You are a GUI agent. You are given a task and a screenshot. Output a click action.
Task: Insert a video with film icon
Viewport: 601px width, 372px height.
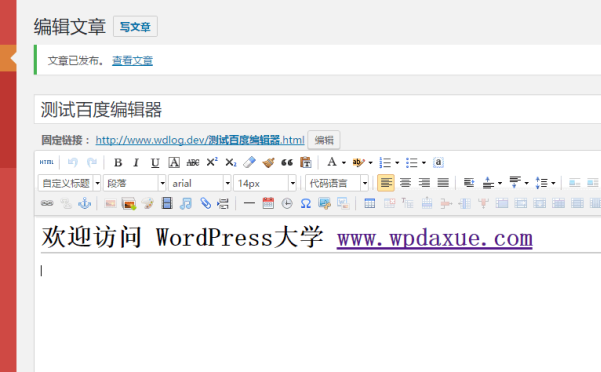click(167, 203)
